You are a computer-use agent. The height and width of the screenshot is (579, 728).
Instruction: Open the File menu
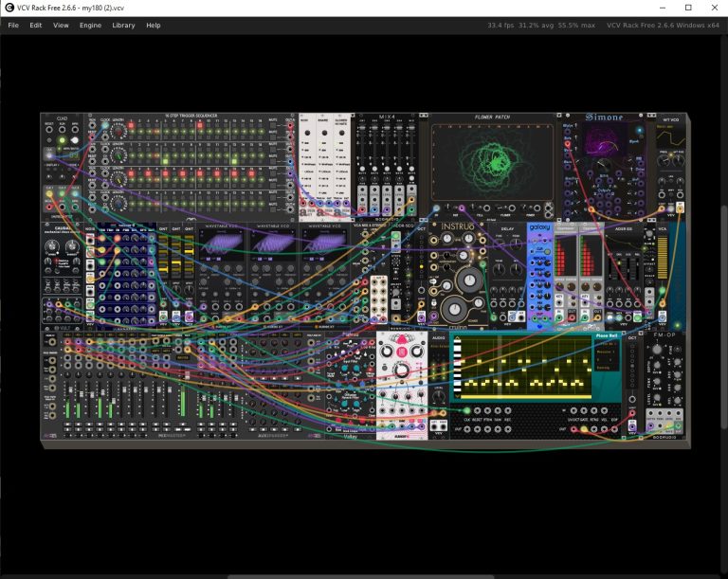click(x=13, y=25)
